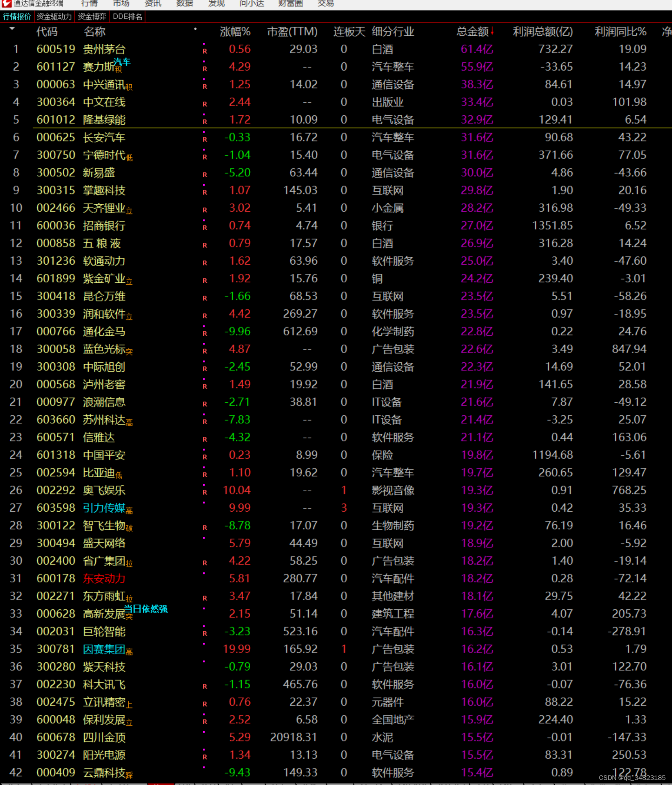Switch to the DDE排名 tab
The height and width of the screenshot is (785, 672).
click(x=127, y=16)
